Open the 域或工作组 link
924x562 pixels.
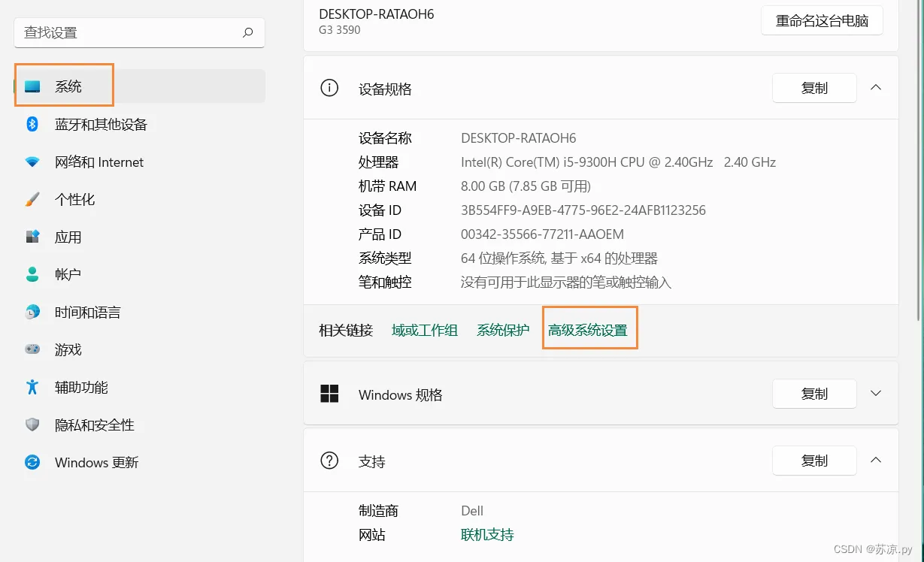[425, 330]
